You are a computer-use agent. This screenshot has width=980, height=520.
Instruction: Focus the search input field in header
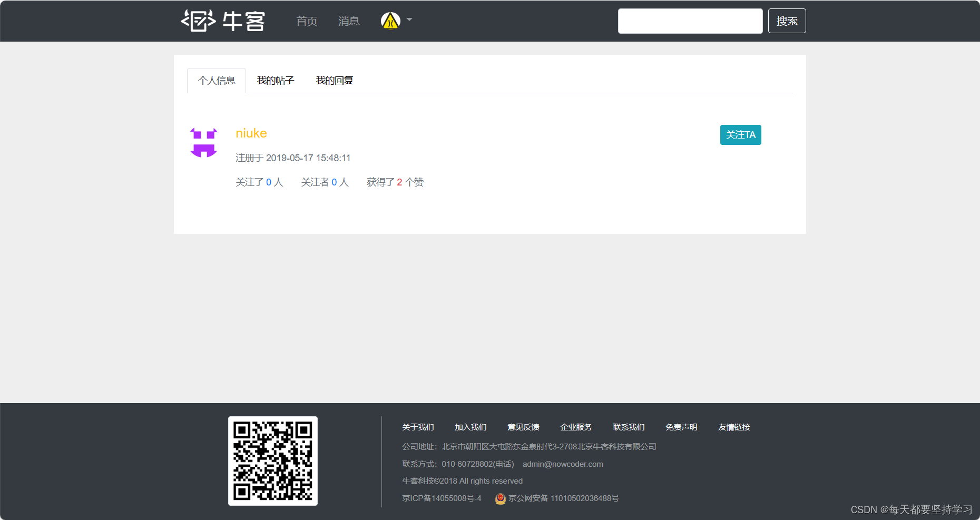point(690,21)
